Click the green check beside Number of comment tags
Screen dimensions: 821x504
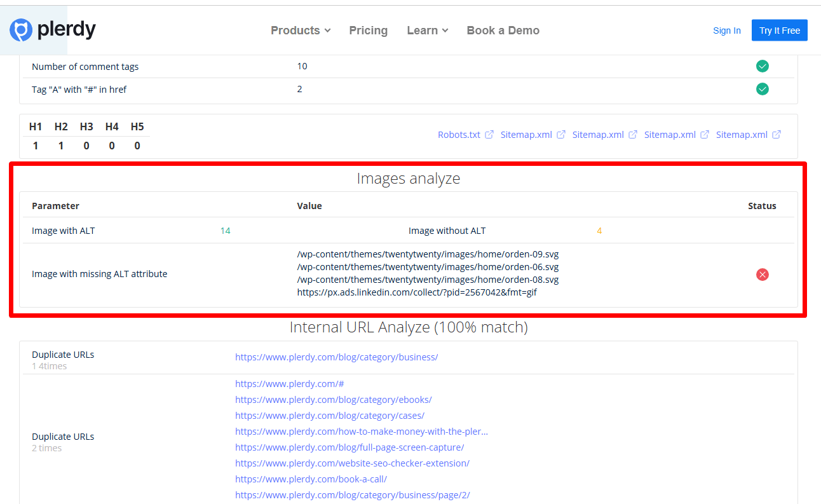763,66
